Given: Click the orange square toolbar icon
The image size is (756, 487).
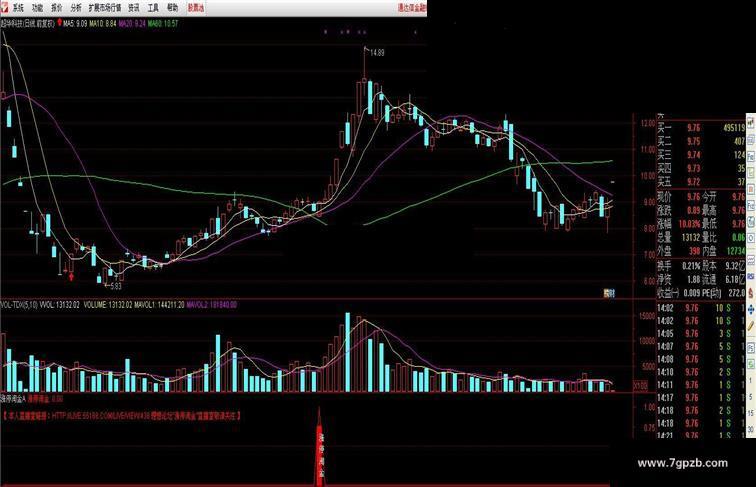Looking at the screenshot, I should 751,189.
